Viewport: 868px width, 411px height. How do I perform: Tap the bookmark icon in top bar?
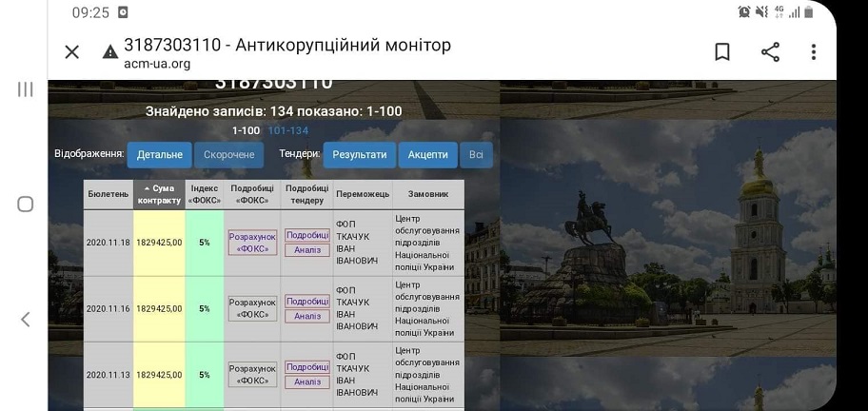pos(722,52)
